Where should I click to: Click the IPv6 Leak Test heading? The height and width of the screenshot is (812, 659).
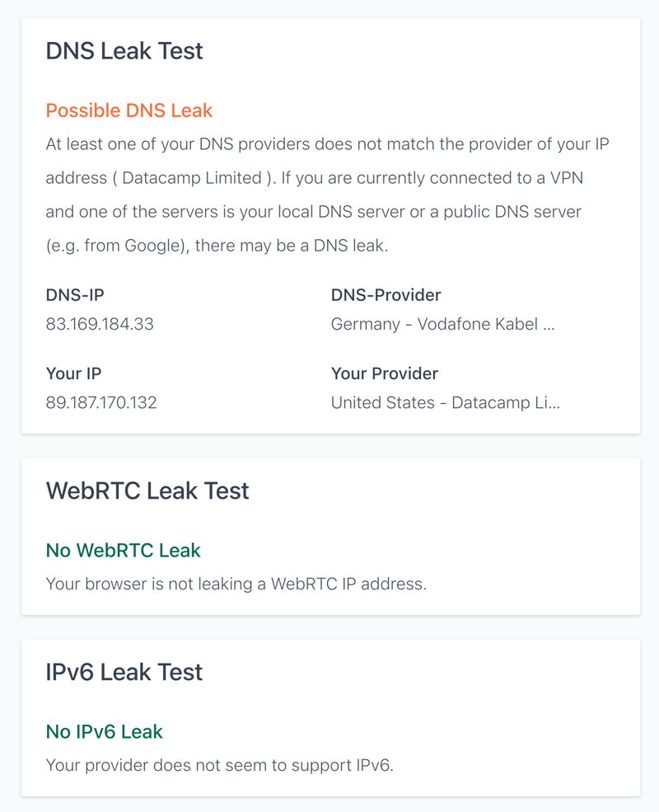124,672
